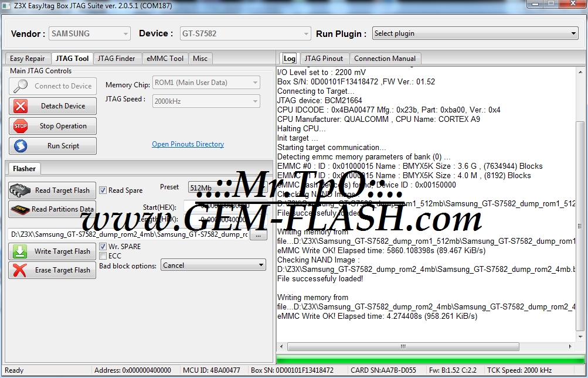Click the Start(HEX) input field
Viewport: 588px width, 378px height.
(x=225, y=207)
